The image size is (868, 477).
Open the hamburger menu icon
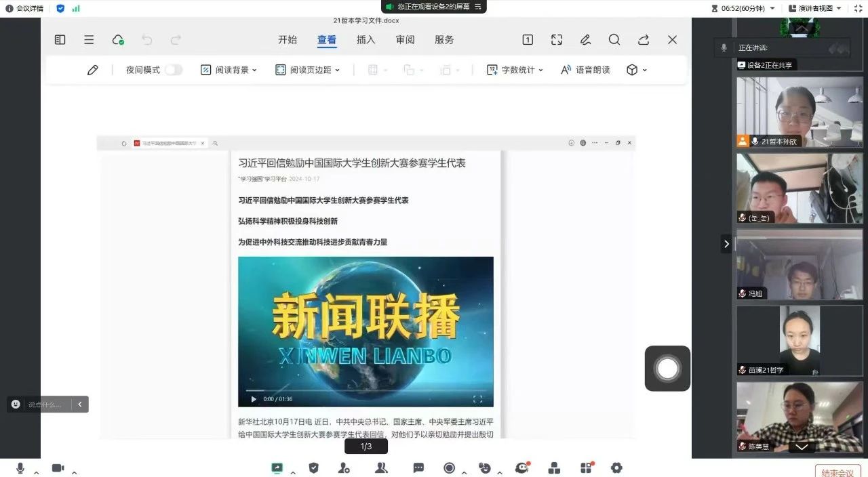[x=89, y=40]
